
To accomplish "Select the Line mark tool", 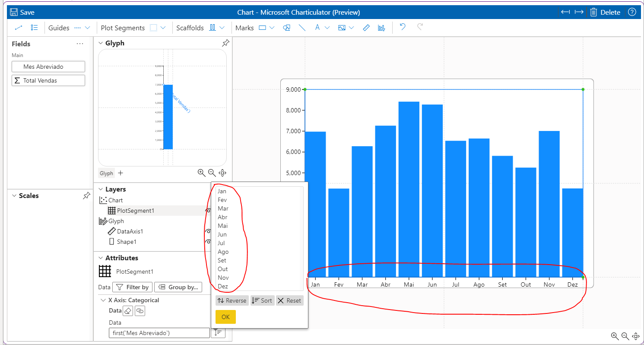I will tap(302, 27).
